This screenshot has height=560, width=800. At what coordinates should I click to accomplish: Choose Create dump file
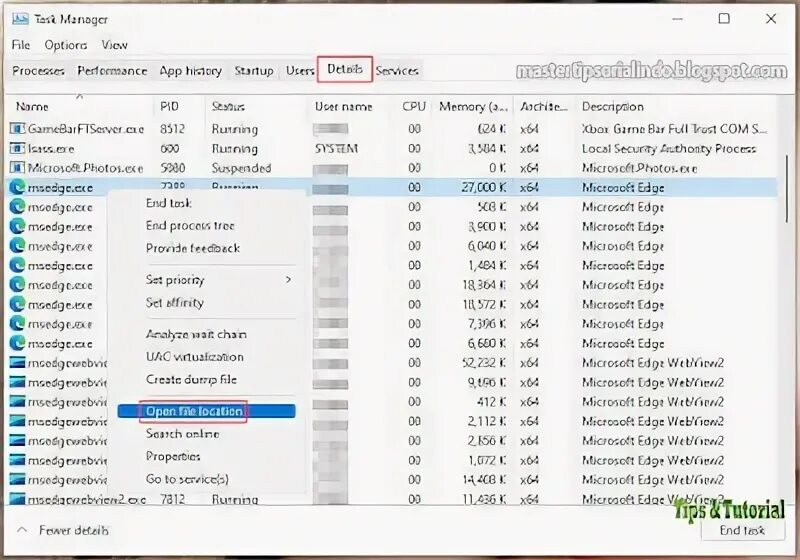pos(191,379)
